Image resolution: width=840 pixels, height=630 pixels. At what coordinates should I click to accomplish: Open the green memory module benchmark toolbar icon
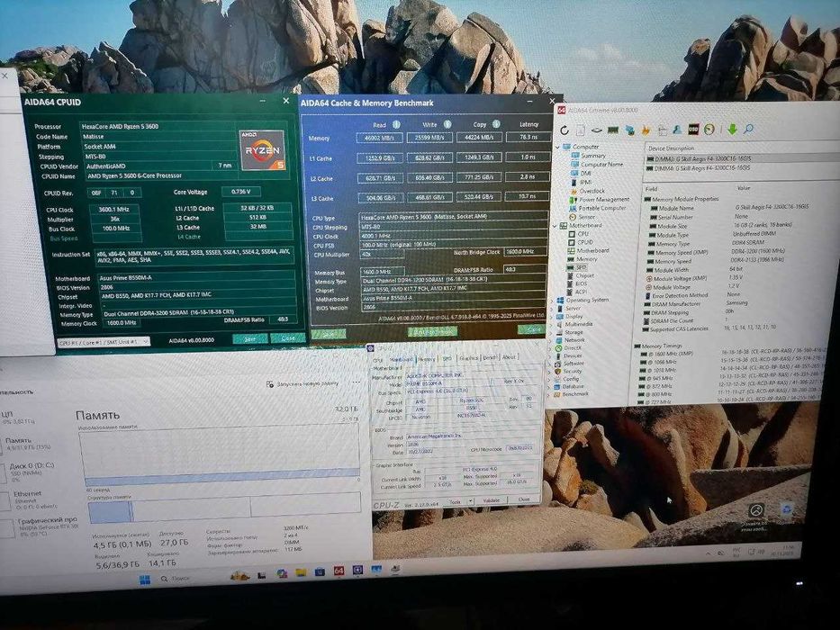point(613,130)
